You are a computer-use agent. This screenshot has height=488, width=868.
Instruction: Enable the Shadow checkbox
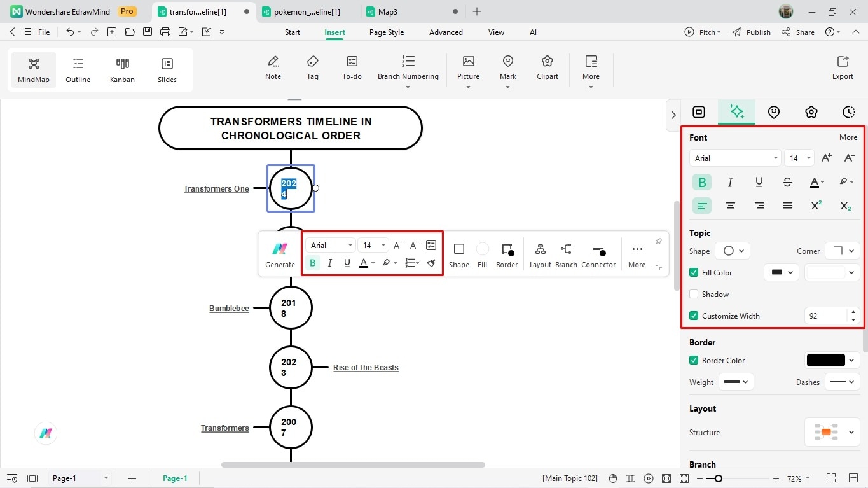click(x=694, y=294)
